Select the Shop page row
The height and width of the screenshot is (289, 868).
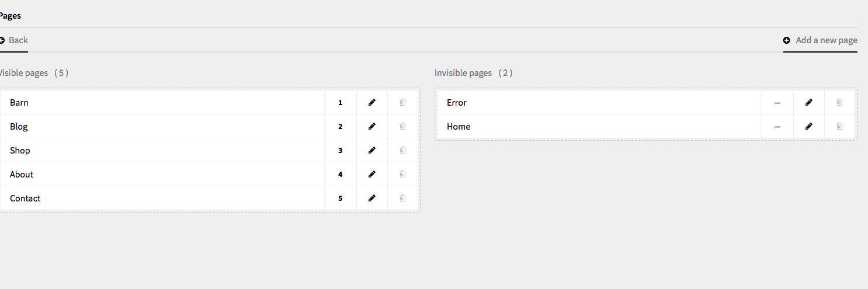(x=20, y=150)
